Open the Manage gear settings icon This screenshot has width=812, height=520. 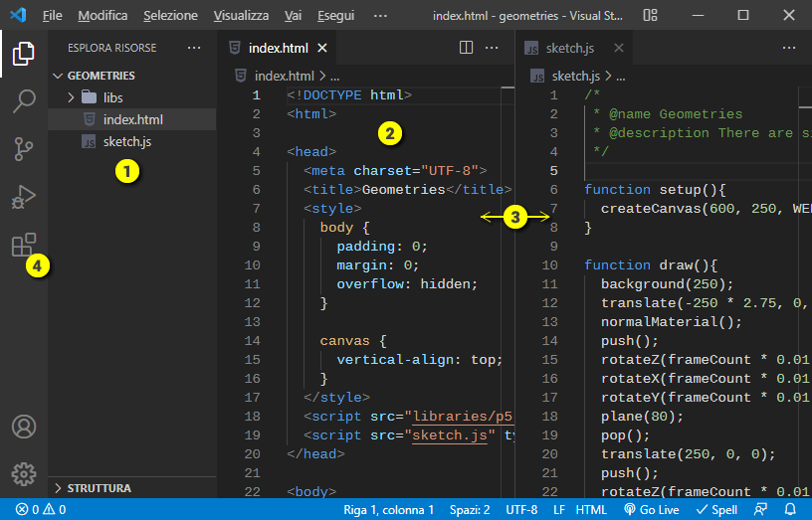pos(23,474)
